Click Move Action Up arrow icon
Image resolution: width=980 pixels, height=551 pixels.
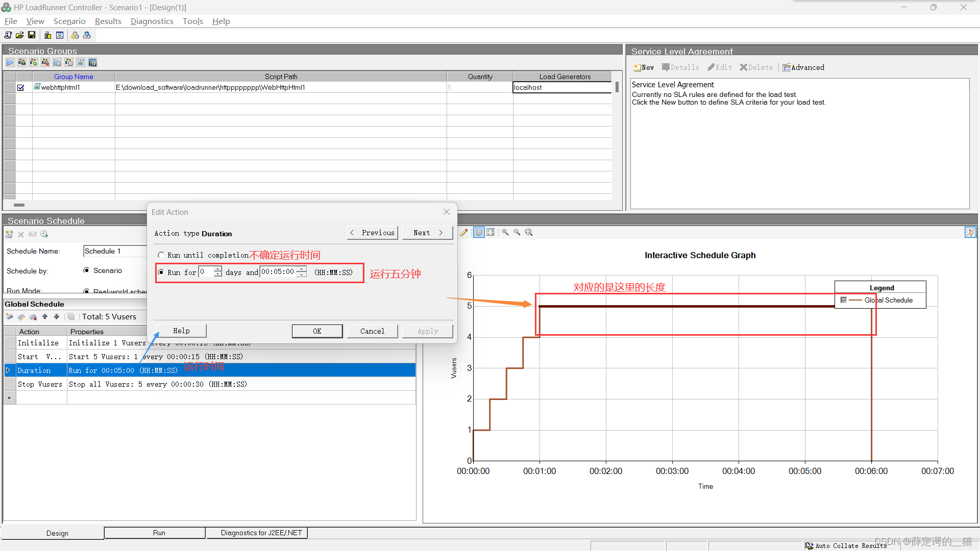pos(45,317)
